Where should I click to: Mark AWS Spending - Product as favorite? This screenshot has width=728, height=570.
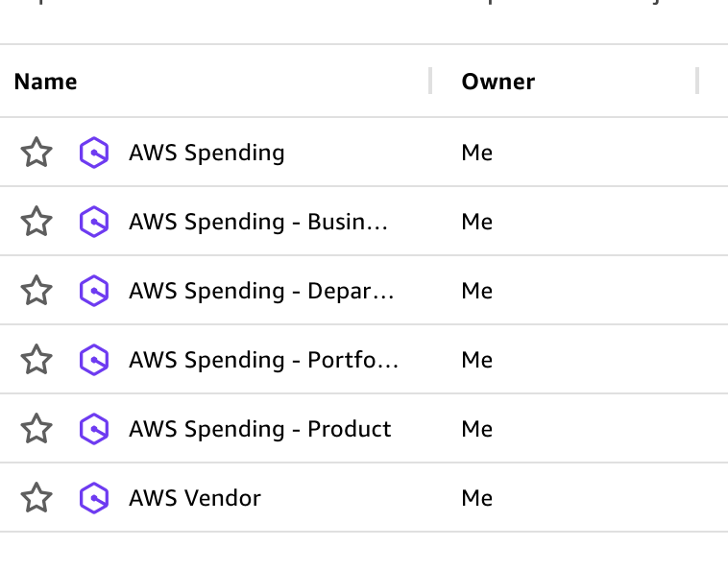pos(36,429)
